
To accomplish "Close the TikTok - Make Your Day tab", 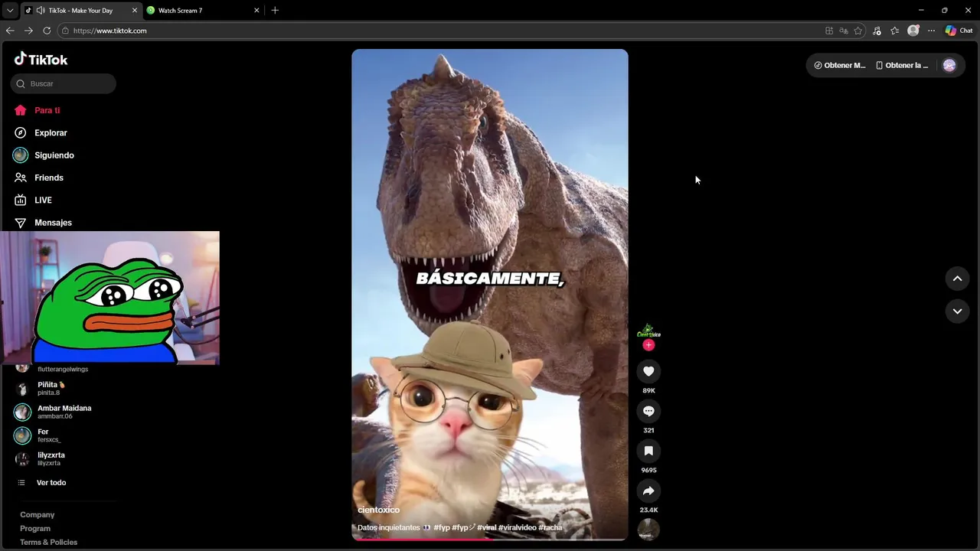I will [135, 11].
